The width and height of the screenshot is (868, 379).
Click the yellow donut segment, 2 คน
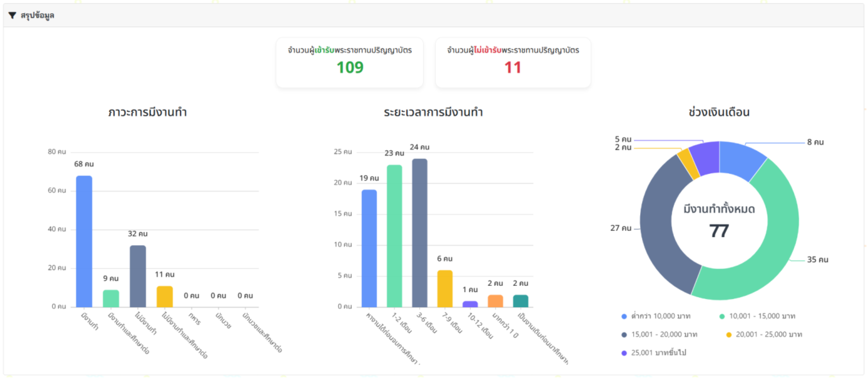[688, 164]
